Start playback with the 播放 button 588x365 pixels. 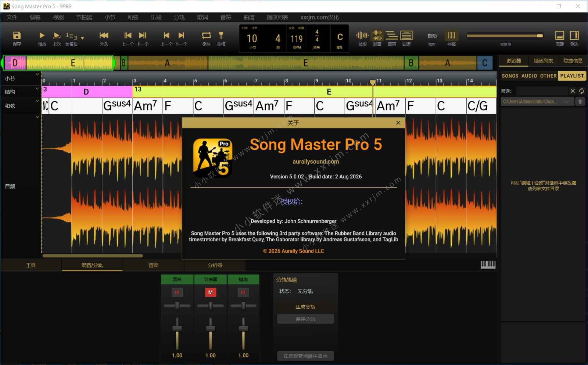click(x=42, y=36)
